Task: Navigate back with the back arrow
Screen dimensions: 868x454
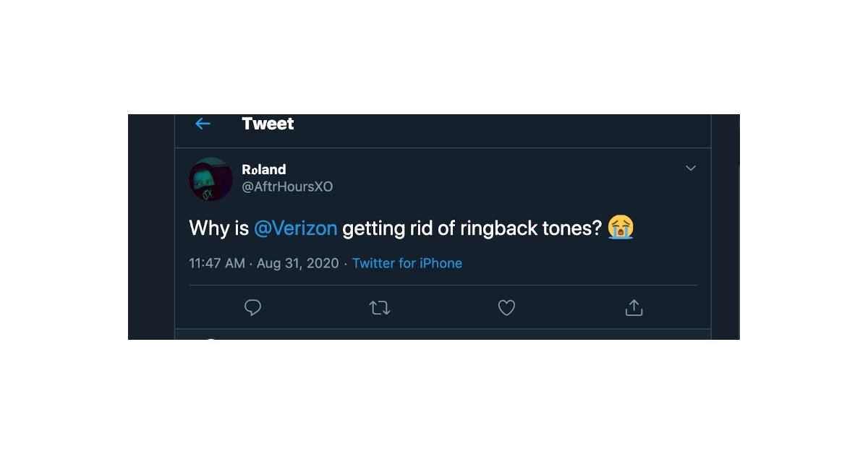Action: pyautogui.click(x=203, y=124)
